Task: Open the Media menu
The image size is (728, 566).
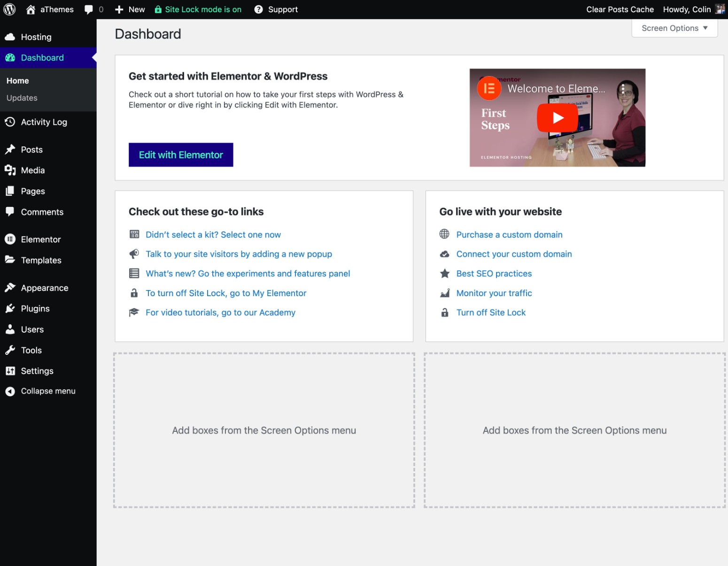Action: [x=48, y=170]
